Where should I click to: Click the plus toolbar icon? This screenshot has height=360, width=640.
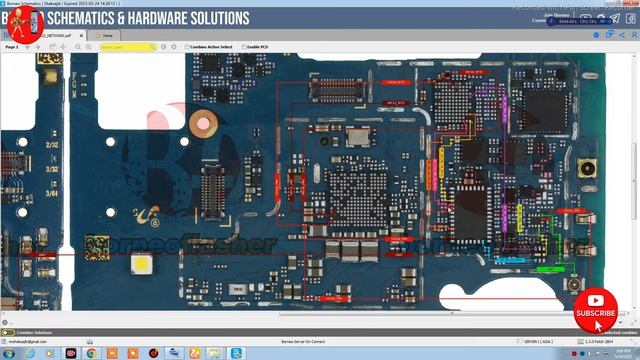63,47
